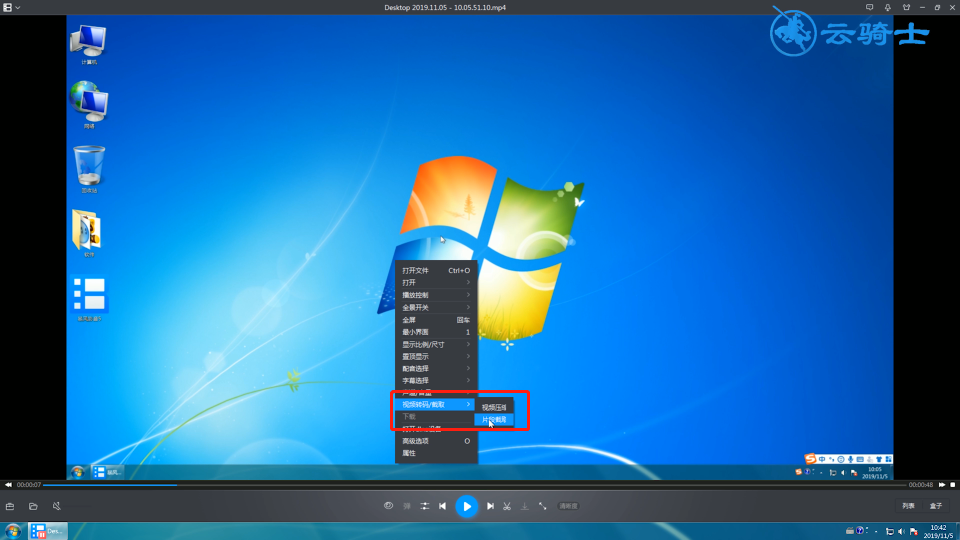960x540 pixels.
Task: Click the keyboard input tray icon
Action: pos(850,531)
